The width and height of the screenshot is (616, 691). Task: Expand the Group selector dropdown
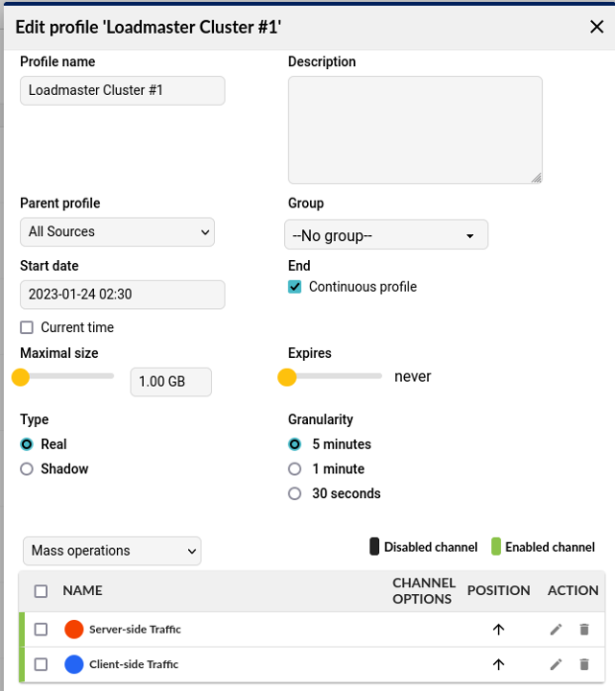(386, 235)
